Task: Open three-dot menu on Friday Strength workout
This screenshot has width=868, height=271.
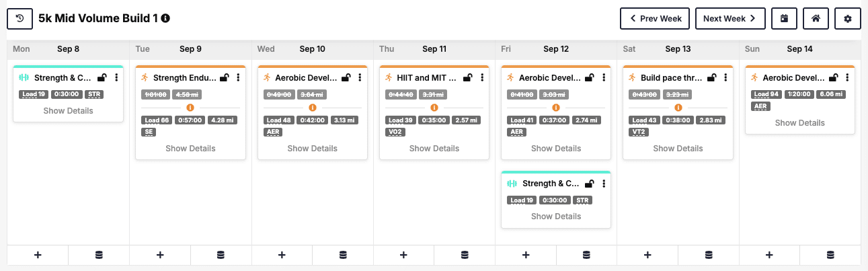Action: click(604, 184)
